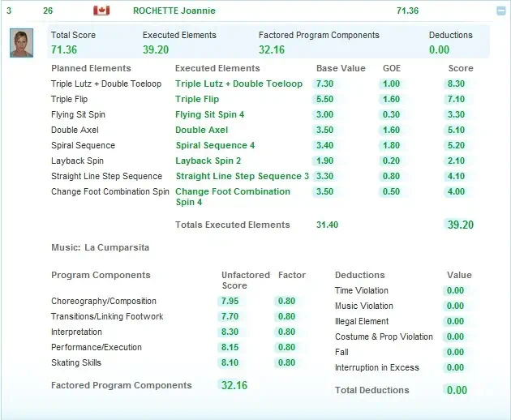Image resolution: width=511 pixels, height=420 pixels.
Task: Select the Choreography/Composition score 7.95
Action: point(230,301)
